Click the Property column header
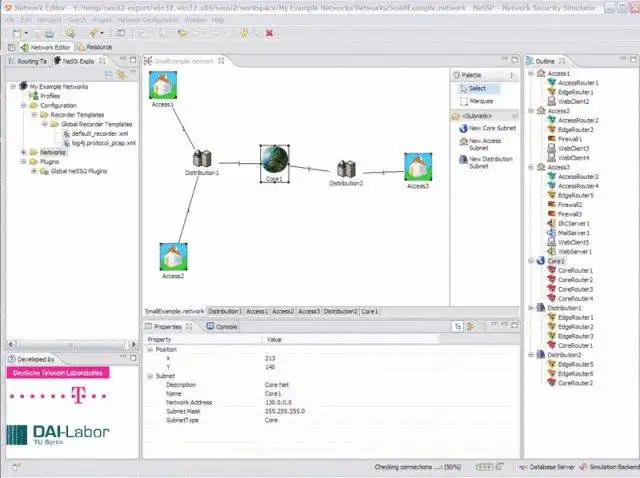Viewport: 640px width, 478px height. click(202, 340)
